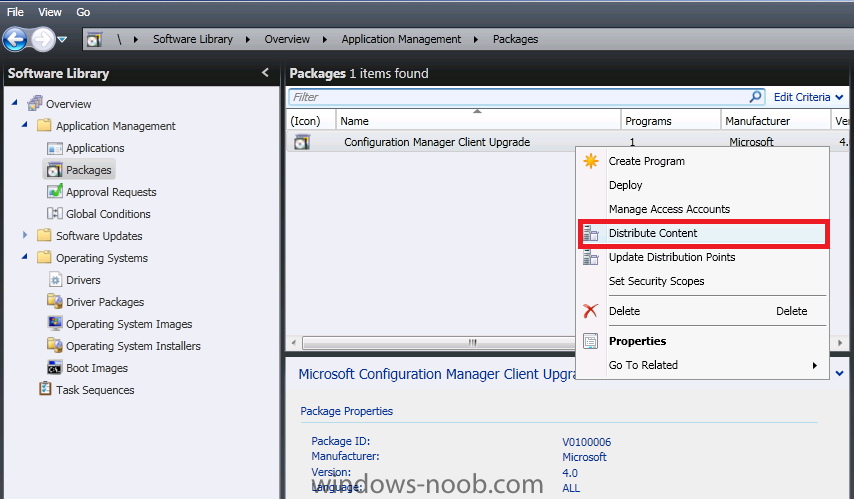Click the Manufacturer cell Microsoft in list

(751, 142)
